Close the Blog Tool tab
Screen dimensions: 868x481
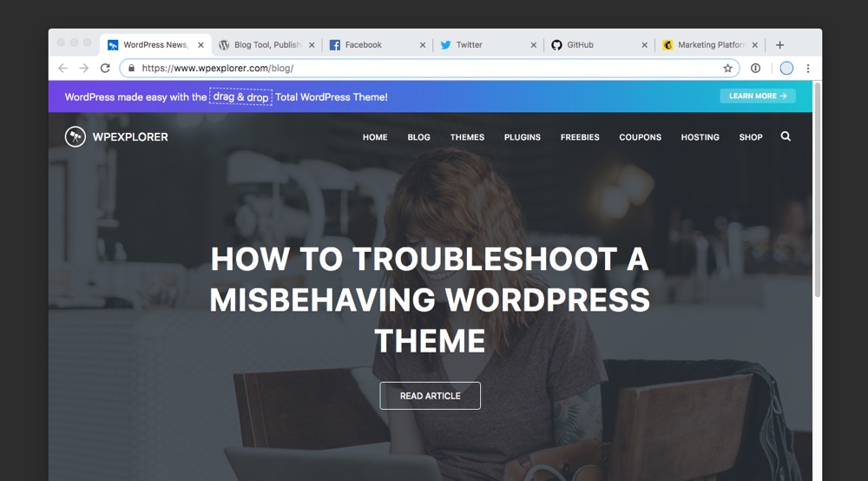click(x=312, y=45)
